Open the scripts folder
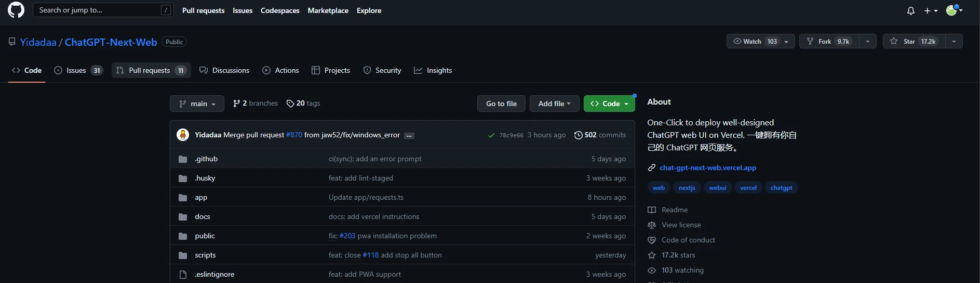This screenshot has height=283, width=980. (x=205, y=255)
